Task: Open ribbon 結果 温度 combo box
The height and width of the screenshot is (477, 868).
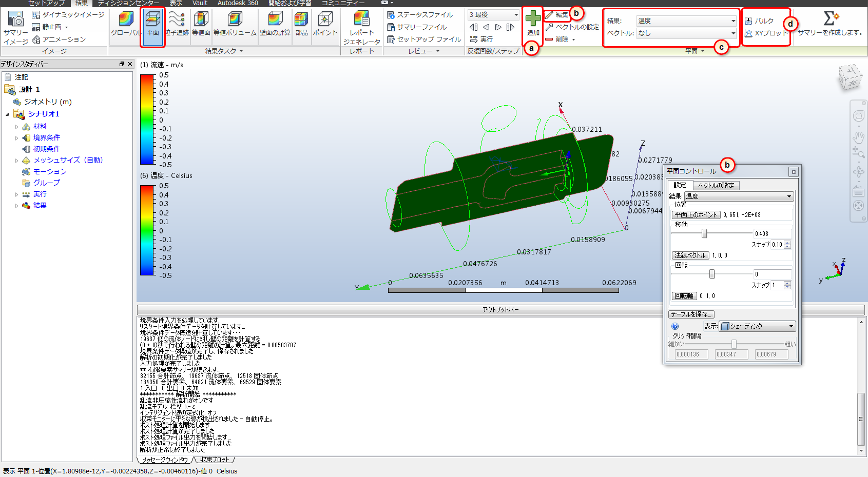Action: [x=687, y=21]
